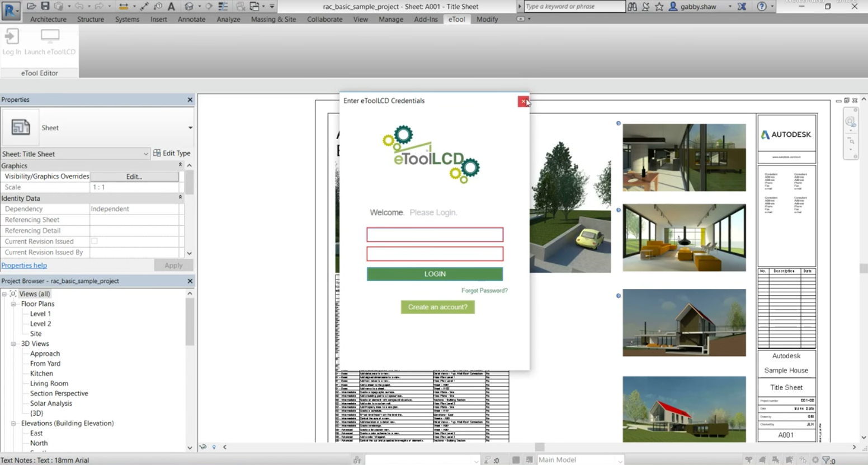Image resolution: width=868 pixels, height=465 pixels.
Task: Click the Undo arrow icon
Action: coord(79,6)
